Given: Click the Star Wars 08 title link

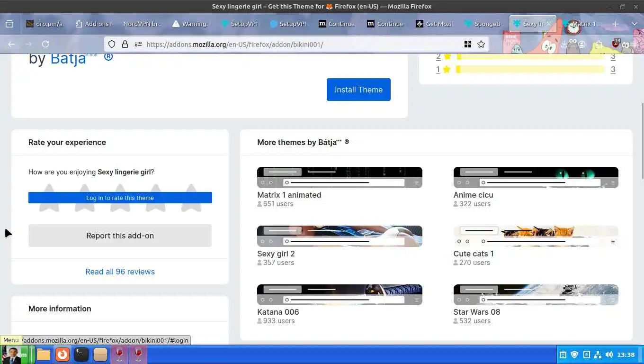Looking at the screenshot, I should (x=477, y=312).
